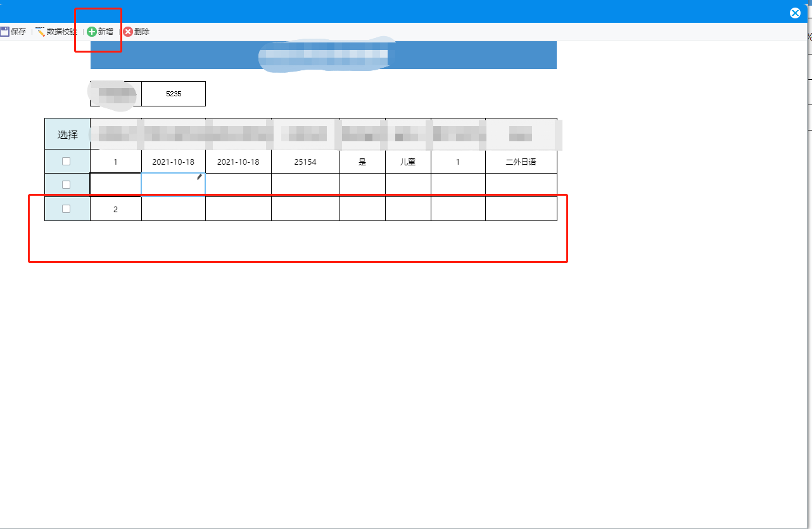Click the small pencil edit icon in the active cell

coord(200,177)
